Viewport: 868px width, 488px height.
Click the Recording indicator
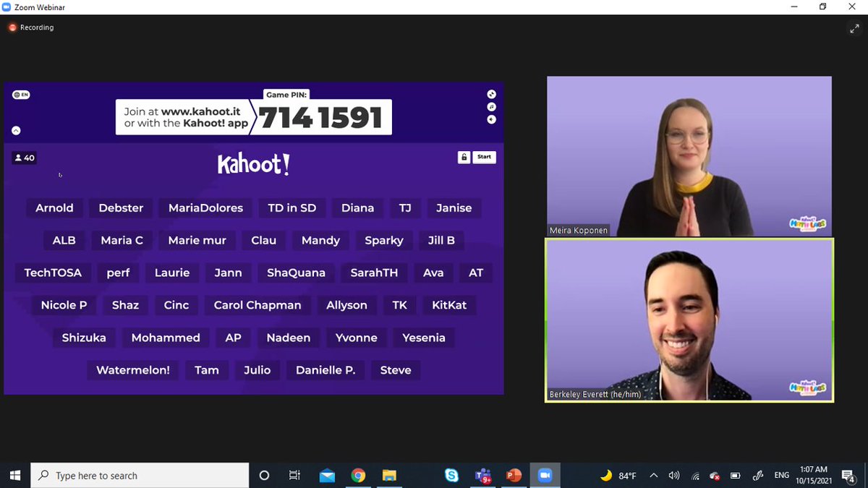coord(31,27)
